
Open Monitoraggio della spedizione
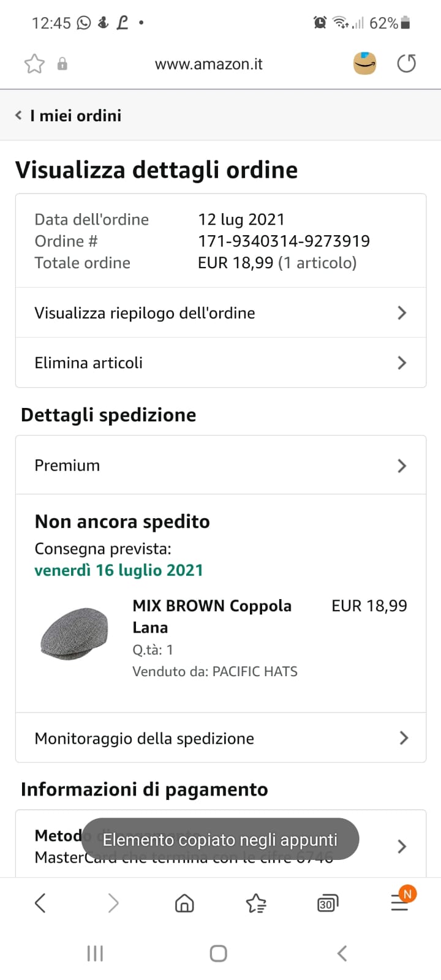pos(221,738)
